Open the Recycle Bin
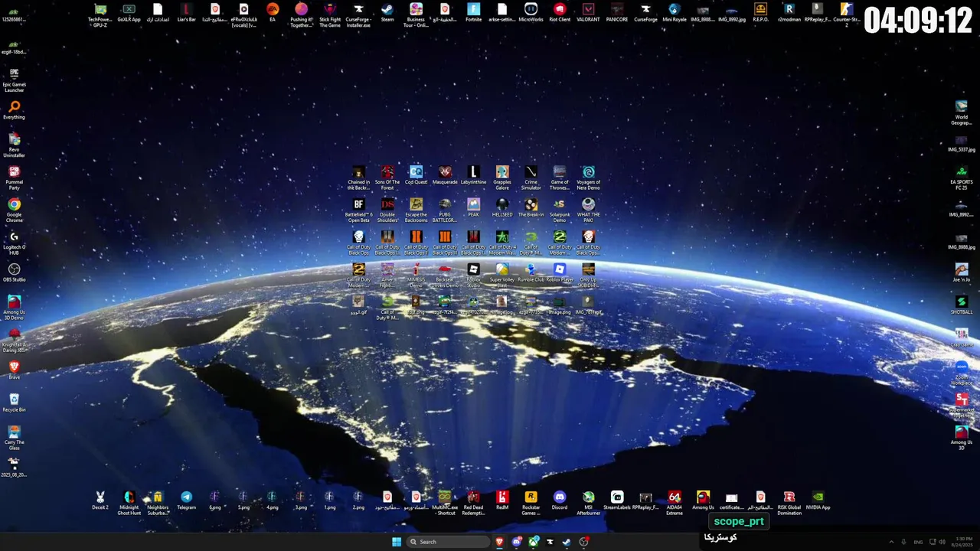This screenshot has width=980, height=551. coord(14,403)
